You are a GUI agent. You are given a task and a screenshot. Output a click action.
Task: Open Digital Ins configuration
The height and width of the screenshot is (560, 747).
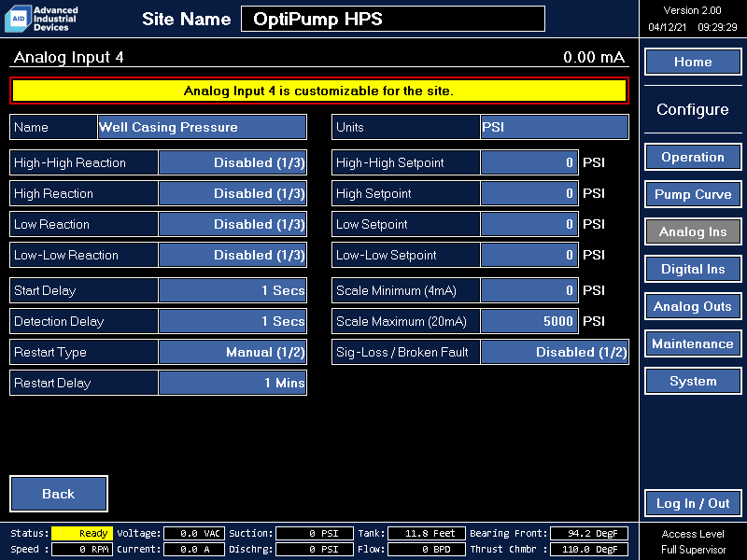pyautogui.click(x=693, y=269)
